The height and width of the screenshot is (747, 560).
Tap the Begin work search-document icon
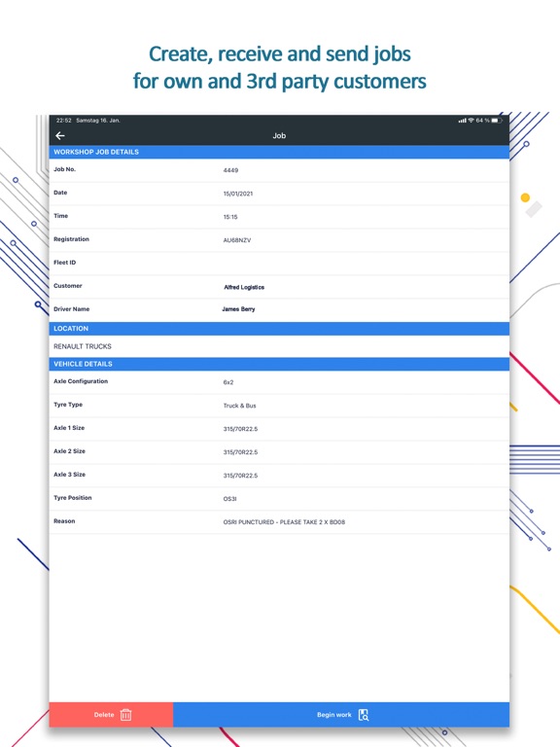point(364,715)
